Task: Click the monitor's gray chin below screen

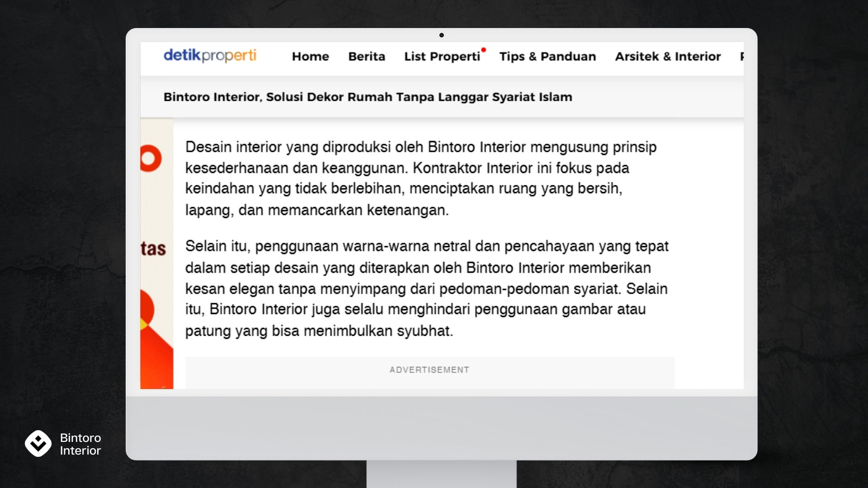Action: coord(441,428)
